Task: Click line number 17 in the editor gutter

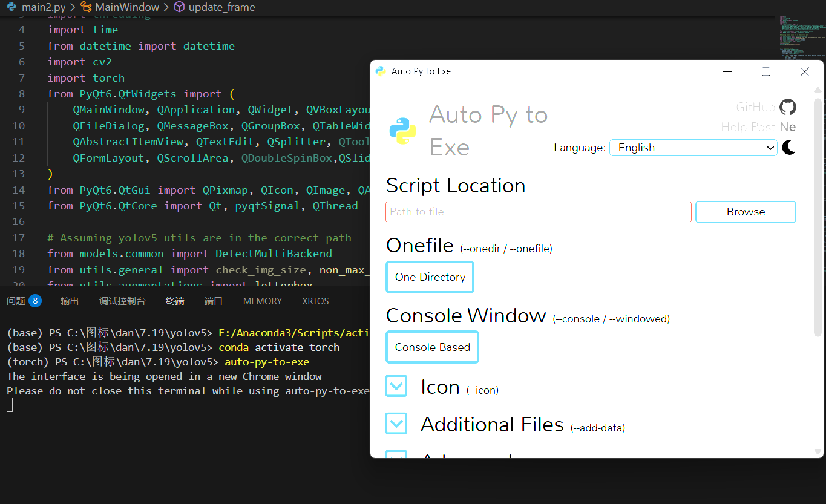Action: (x=18, y=238)
